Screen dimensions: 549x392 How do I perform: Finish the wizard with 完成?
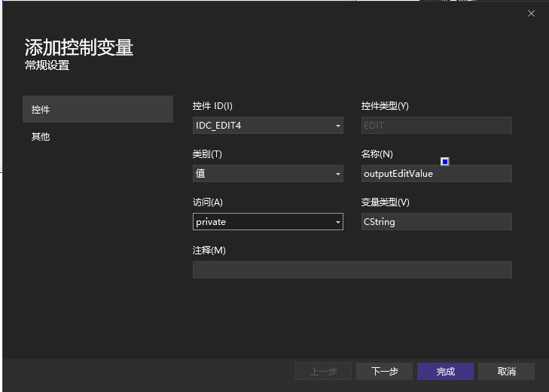point(445,371)
